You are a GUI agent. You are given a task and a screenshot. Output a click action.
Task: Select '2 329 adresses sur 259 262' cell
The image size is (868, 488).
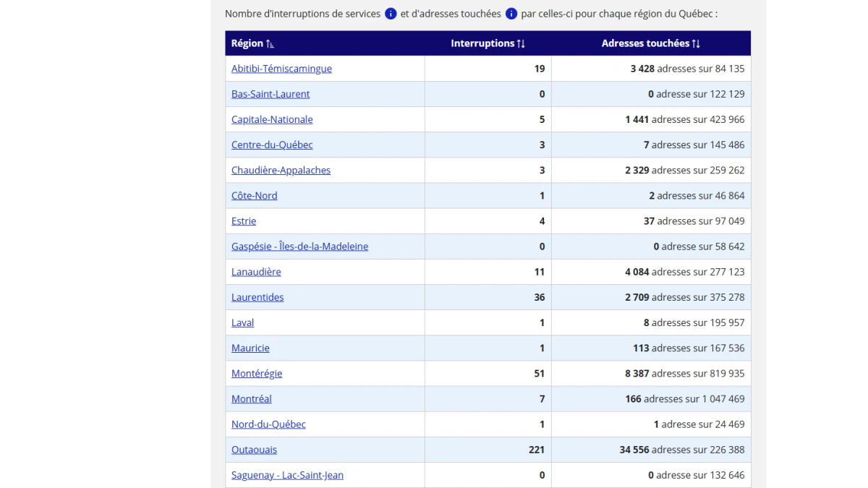(x=651, y=171)
